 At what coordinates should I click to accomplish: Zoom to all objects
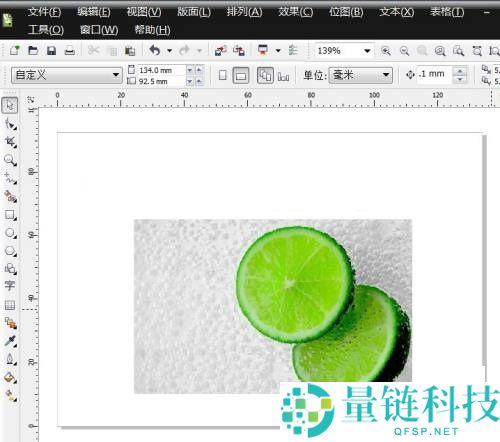440,51
